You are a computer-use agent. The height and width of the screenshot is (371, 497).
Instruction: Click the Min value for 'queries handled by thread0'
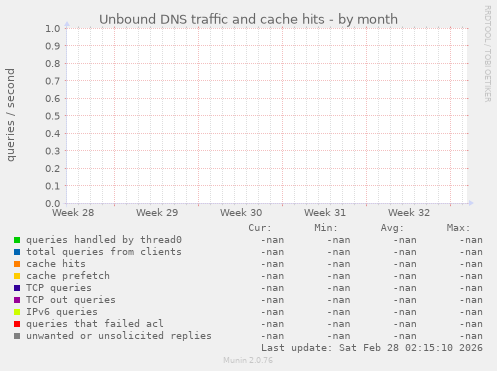pos(339,240)
